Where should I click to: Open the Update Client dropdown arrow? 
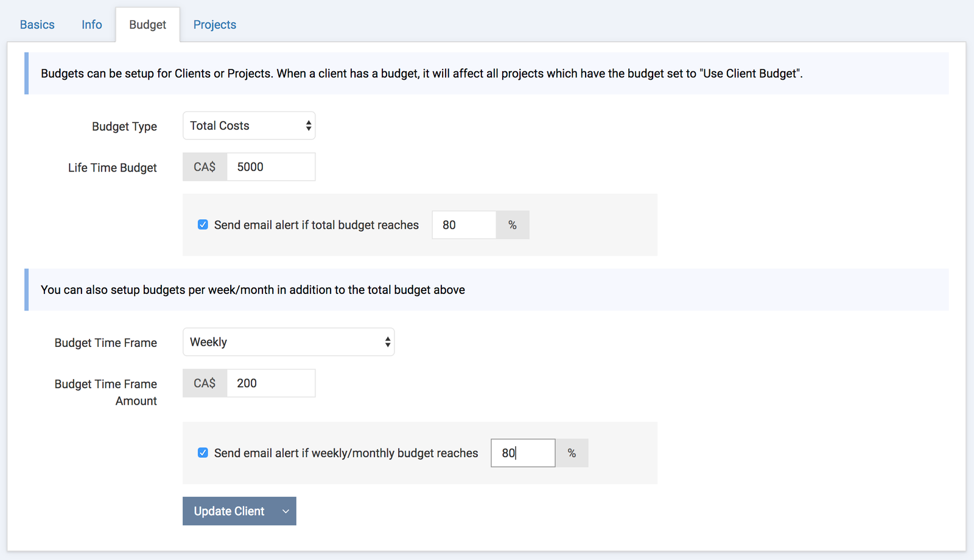coord(286,511)
